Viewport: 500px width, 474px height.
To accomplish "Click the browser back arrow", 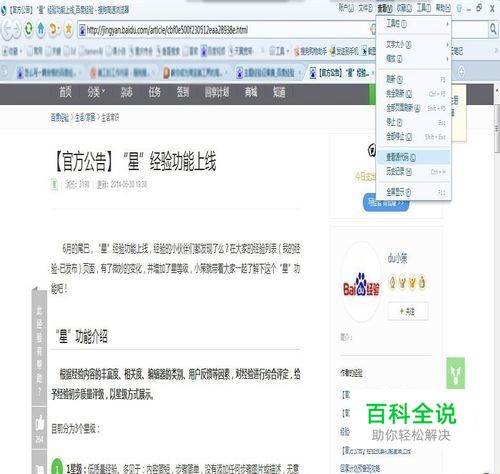I will [x=7, y=29].
